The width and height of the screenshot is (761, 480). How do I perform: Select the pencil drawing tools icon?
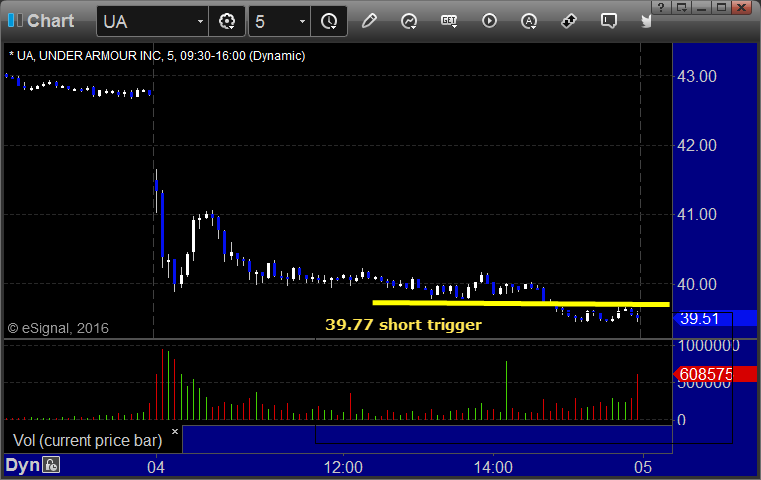pos(369,21)
